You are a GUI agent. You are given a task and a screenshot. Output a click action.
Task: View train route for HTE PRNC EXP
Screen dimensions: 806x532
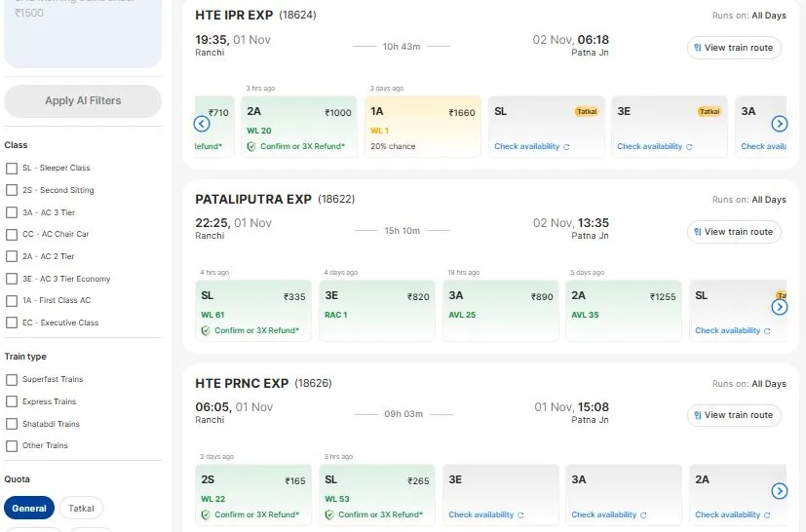(x=734, y=415)
